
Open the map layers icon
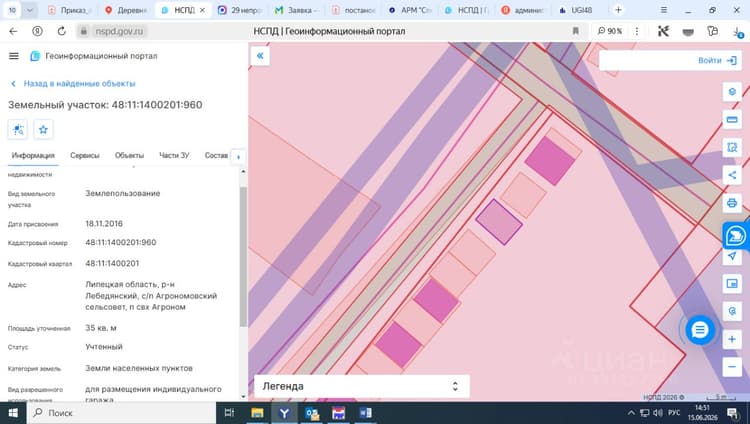tap(732, 91)
